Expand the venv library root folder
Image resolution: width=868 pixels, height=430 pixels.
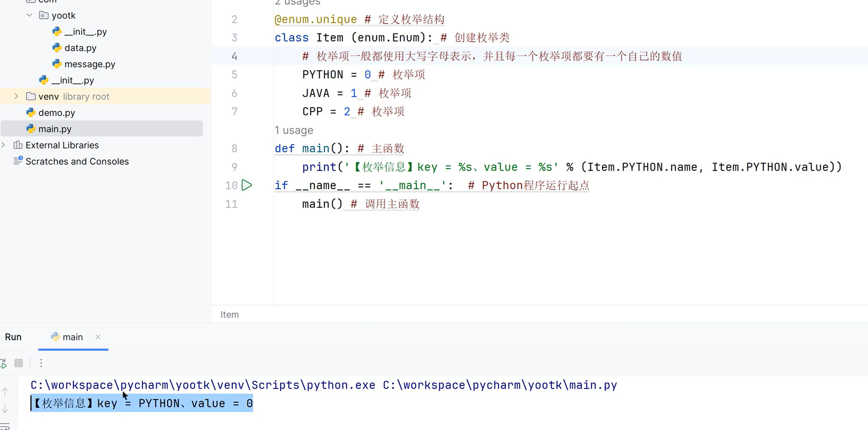(x=16, y=95)
